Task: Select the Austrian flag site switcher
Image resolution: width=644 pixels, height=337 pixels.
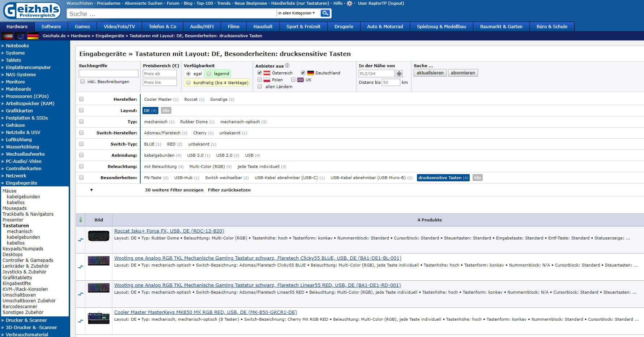Action: pos(7,36)
